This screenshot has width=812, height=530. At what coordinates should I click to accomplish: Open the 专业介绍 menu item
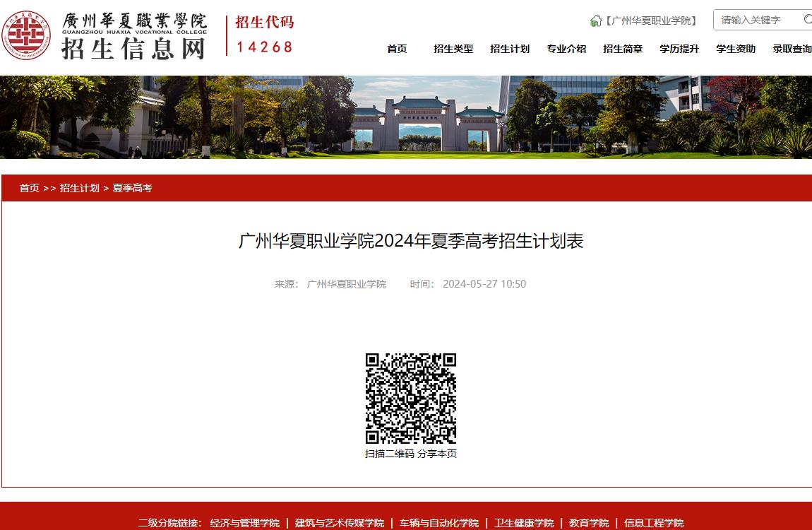[x=566, y=49]
